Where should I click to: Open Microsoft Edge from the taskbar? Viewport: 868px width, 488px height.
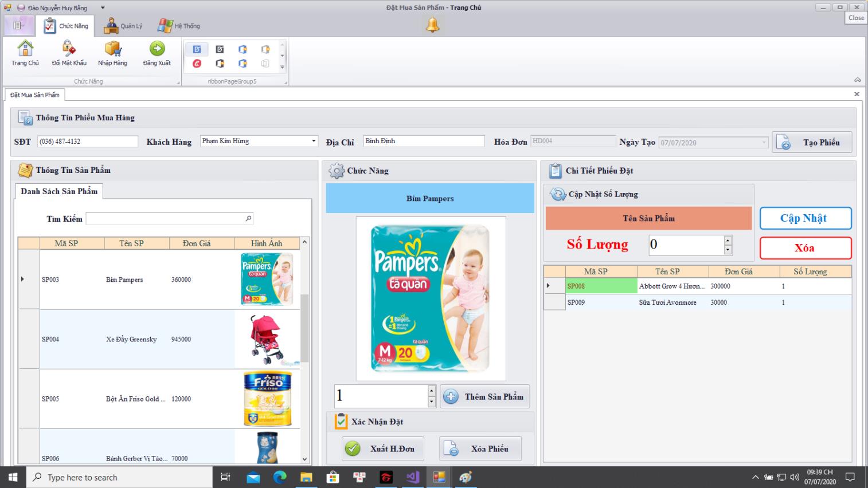(x=280, y=477)
